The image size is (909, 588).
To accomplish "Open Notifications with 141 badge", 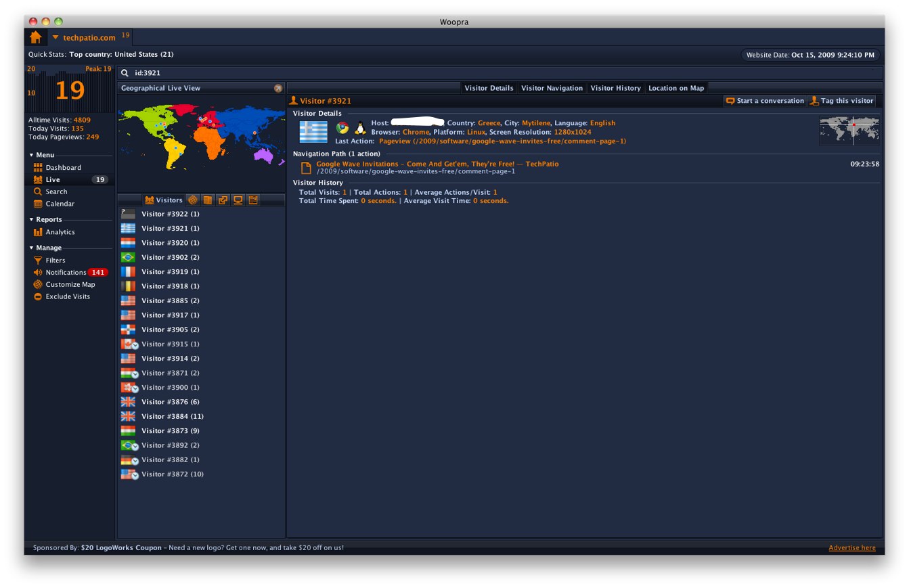I will click(70, 273).
